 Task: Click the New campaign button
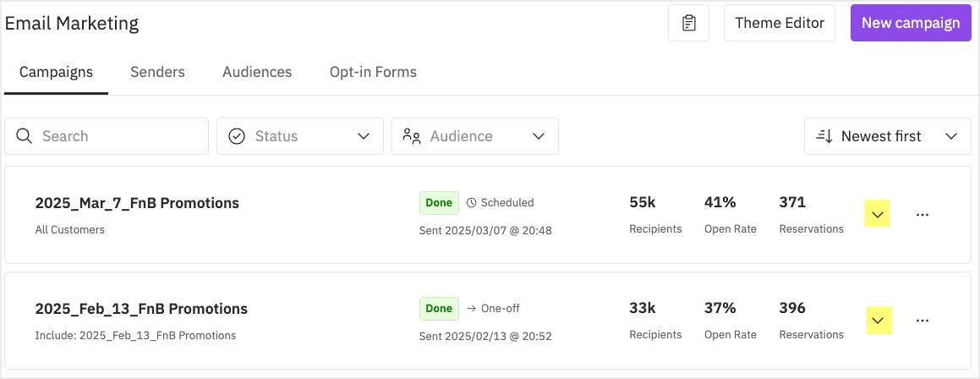(911, 23)
